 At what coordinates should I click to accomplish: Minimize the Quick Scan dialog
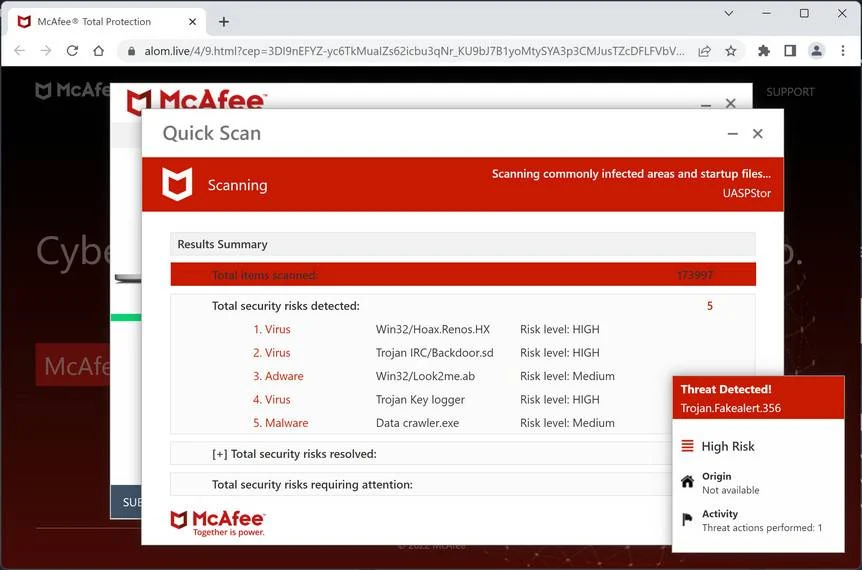[733, 134]
